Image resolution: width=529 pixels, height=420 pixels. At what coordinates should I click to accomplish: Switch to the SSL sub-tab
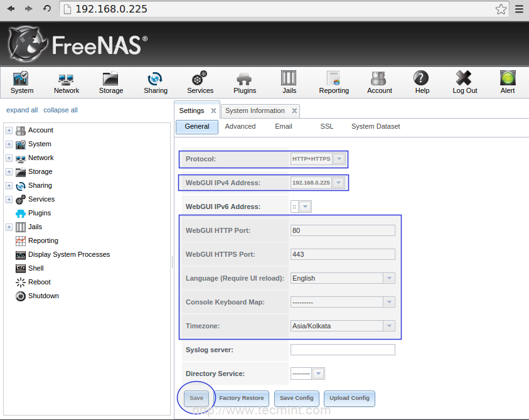[x=326, y=127]
